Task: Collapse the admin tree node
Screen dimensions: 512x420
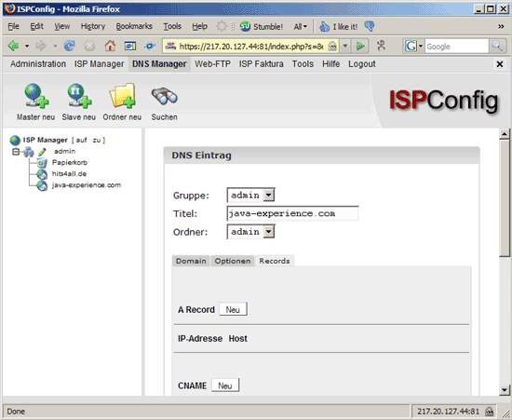Action: (x=15, y=152)
